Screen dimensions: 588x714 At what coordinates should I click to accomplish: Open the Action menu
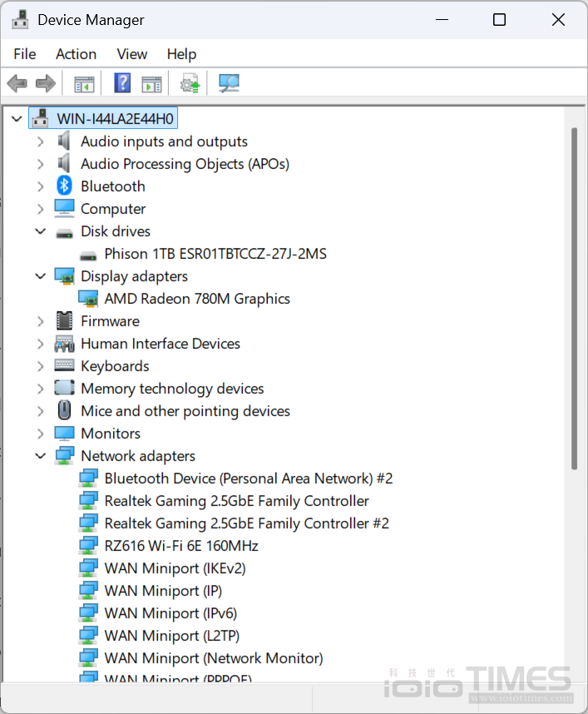point(76,54)
